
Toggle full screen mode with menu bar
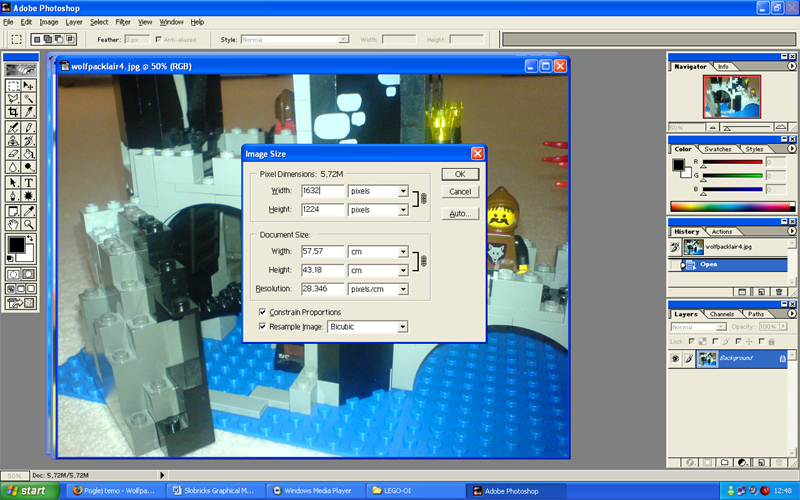[21, 289]
